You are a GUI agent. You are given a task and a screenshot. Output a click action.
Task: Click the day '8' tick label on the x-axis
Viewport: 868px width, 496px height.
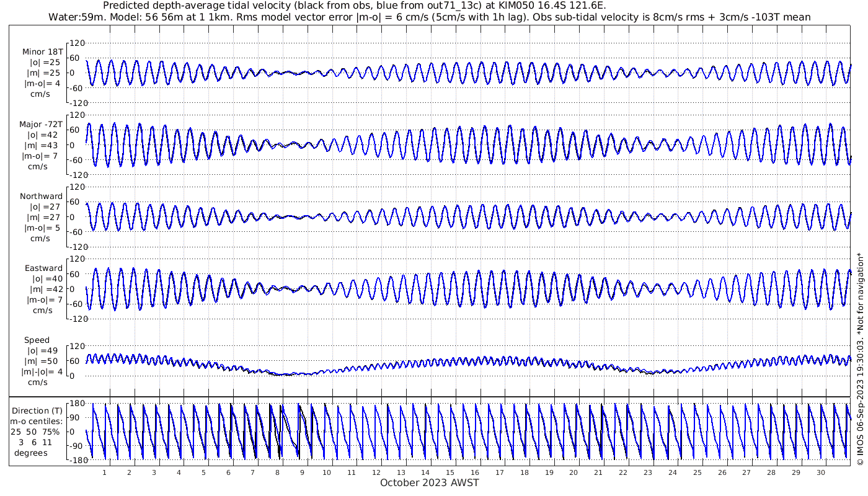(x=277, y=472)
